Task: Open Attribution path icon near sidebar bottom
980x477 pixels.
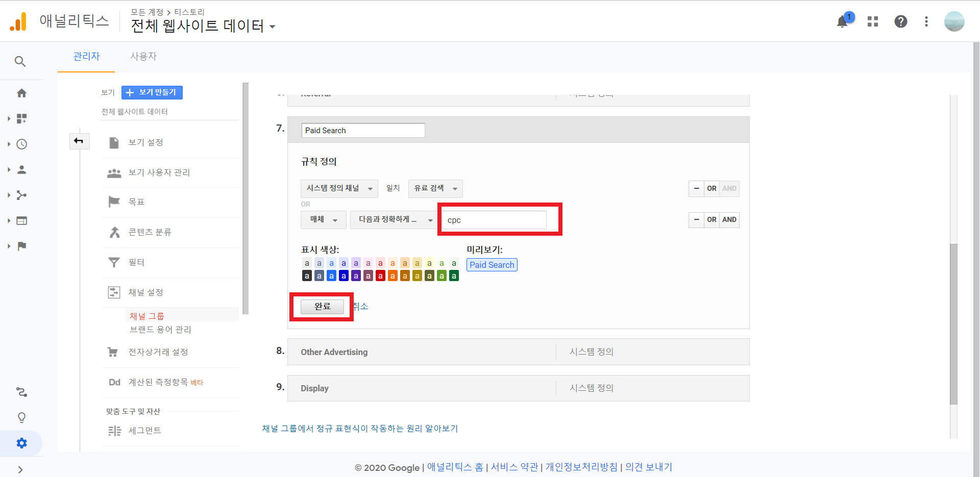Action: tap(21, 392)
